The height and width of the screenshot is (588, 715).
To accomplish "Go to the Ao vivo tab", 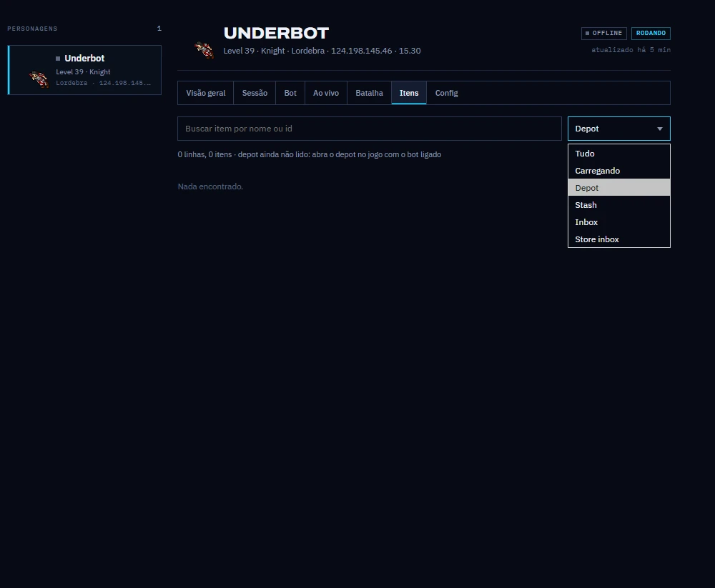I will 325,93.
